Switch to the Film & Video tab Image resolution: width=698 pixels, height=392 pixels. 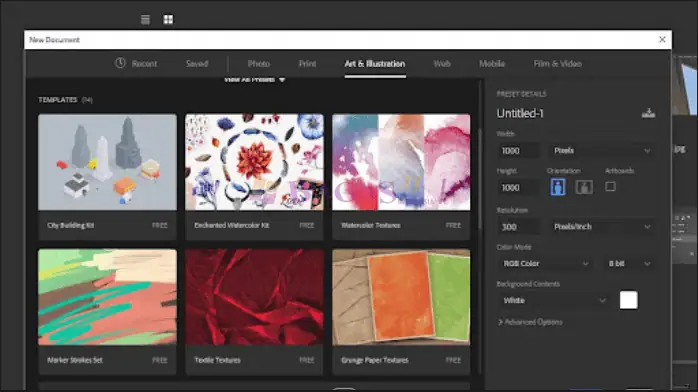tap(557, 64)
